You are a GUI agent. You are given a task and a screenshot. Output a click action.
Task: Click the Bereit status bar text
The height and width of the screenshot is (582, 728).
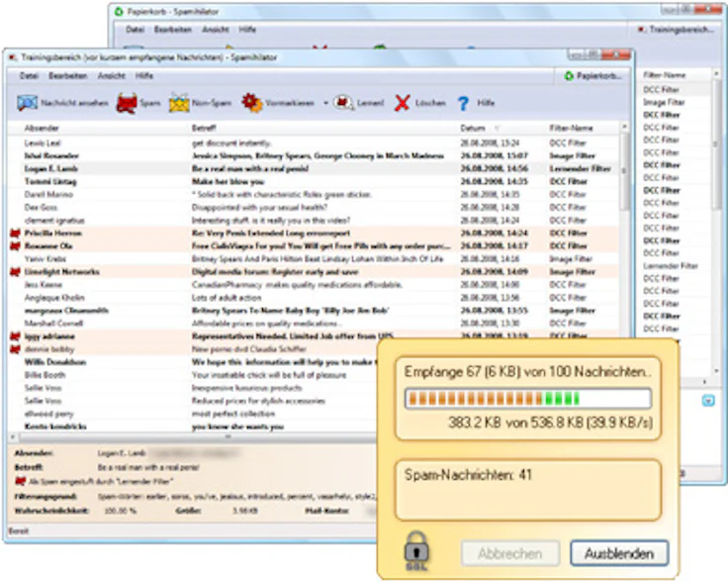[x=19, y=531]
